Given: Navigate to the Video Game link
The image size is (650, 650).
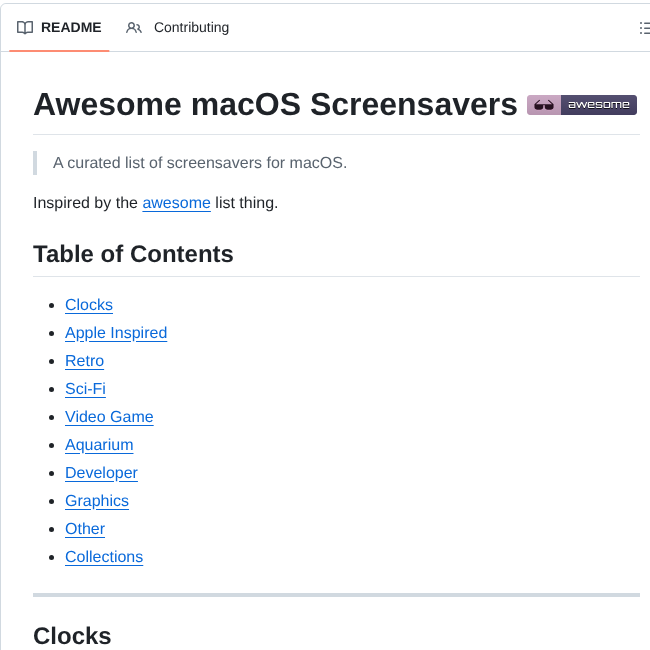Looking at the screenshot, I should pos(109,417).
